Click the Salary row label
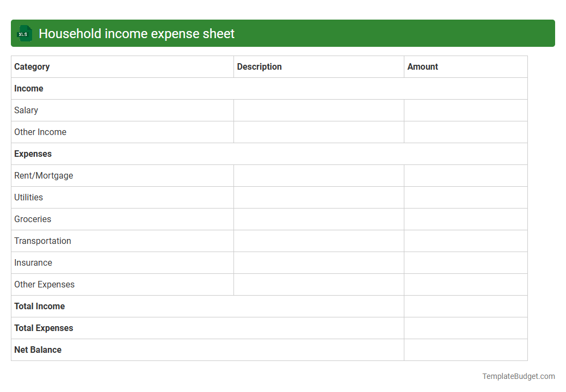This screenshot has width=566, height=392. 26,110
